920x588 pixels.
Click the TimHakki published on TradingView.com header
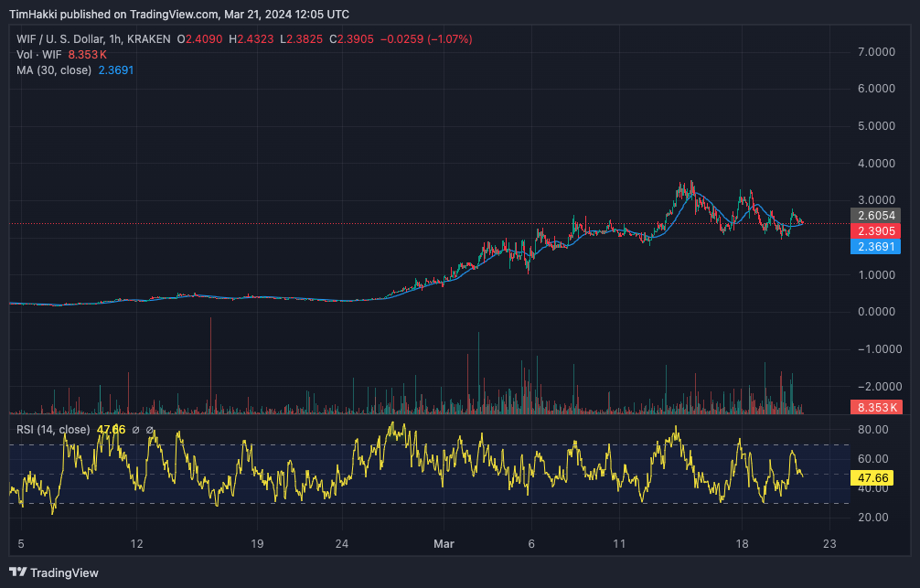(x=179, y=14)
